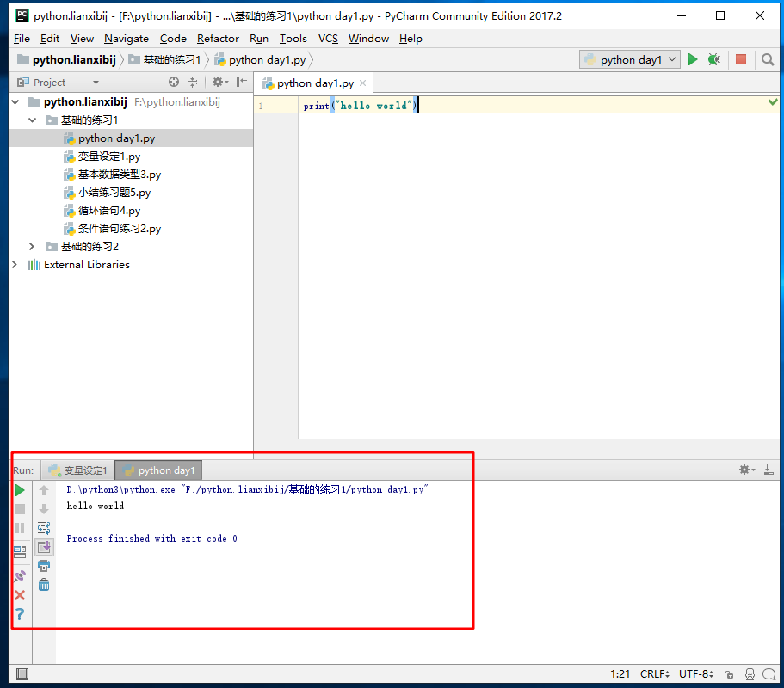Click Scroll from Source target icon
This screenshot has height=688, width=784.
pos(174,82)
